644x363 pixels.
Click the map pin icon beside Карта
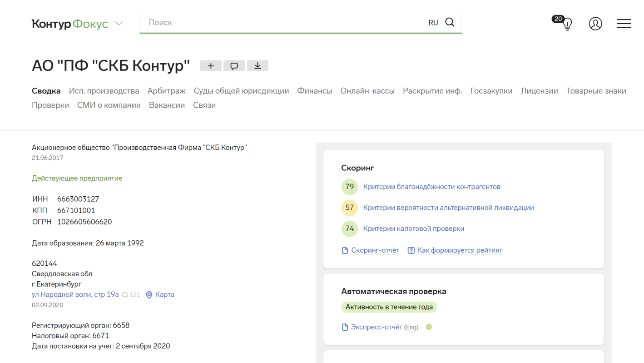click(x=149, y=295)
